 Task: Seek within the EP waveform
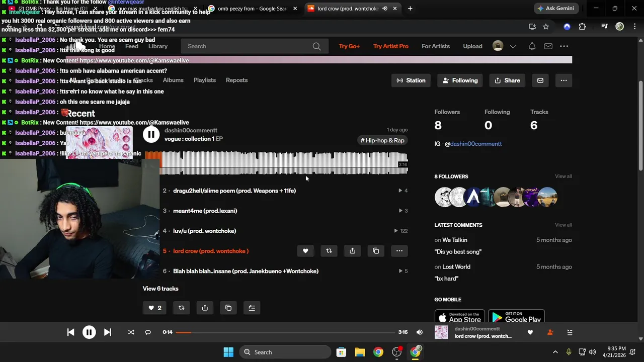[x=276, y=162]
